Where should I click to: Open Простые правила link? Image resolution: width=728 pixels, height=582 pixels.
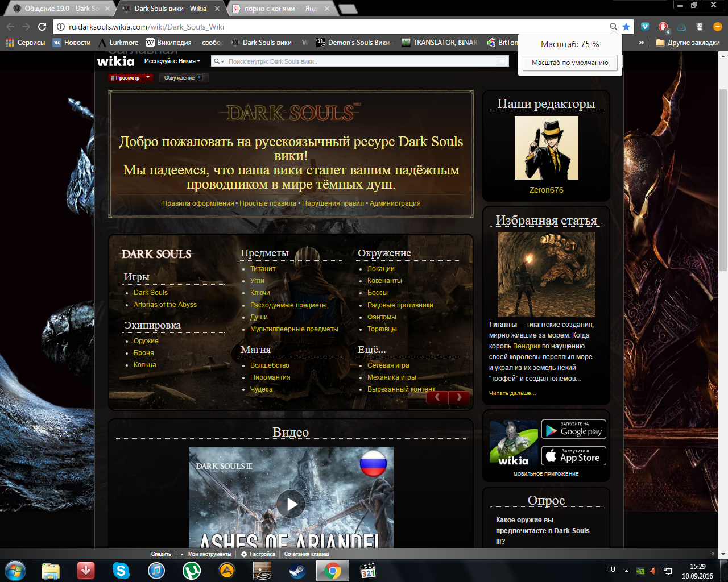pyautogui.click(x=268, y=203)
